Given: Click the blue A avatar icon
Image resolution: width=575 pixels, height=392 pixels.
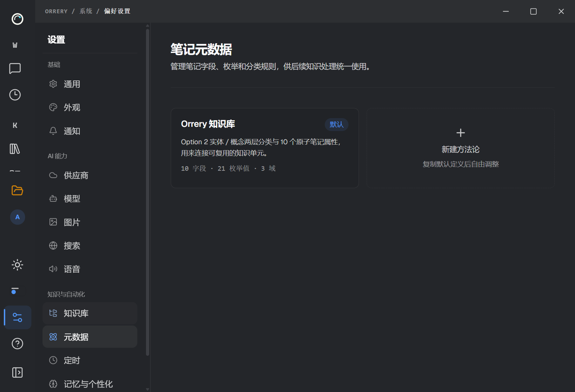Looking at the screenshot, I should [x=17, y=217].
